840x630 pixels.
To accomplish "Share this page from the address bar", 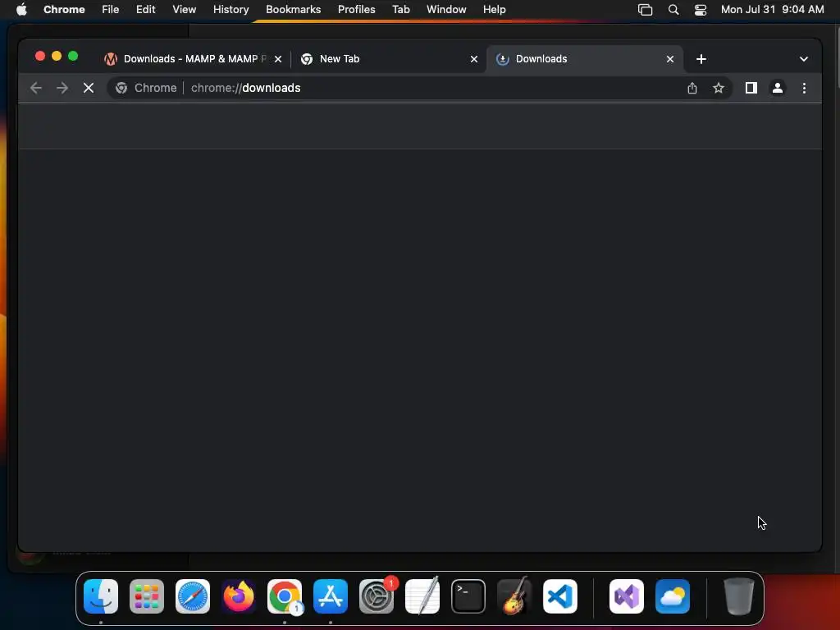I will pyautogui.click(x=692, y=88).
